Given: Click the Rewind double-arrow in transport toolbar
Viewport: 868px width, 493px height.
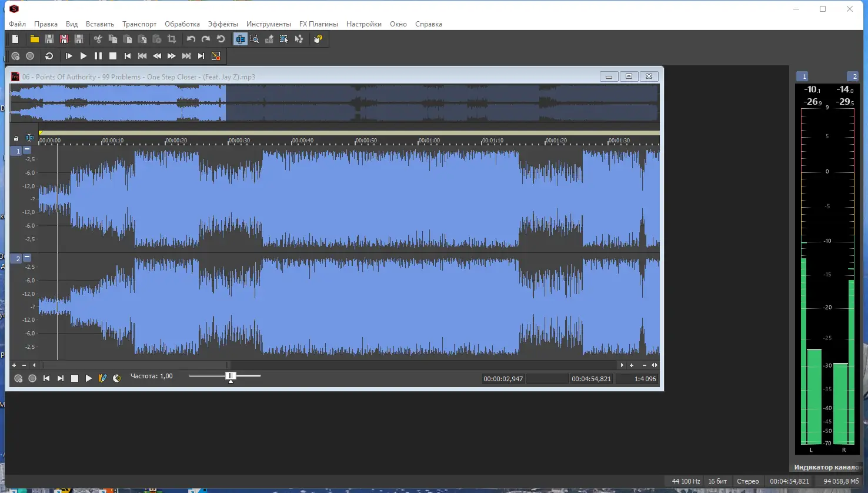Looking at the screenshot, I should 157,56.
